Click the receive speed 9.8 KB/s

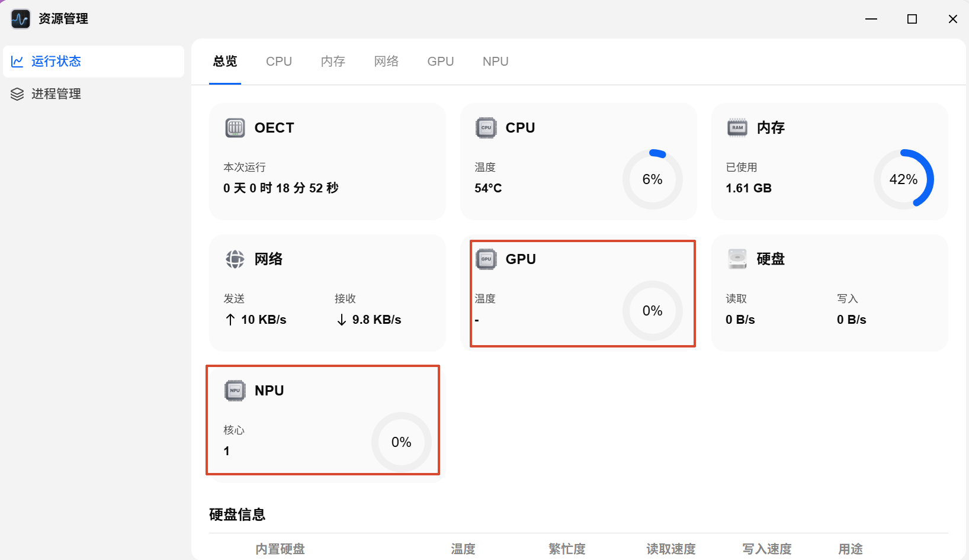[x=377, y=320]
